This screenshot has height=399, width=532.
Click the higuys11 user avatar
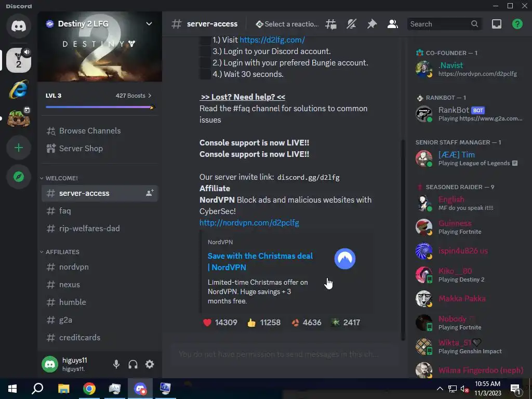50,364
